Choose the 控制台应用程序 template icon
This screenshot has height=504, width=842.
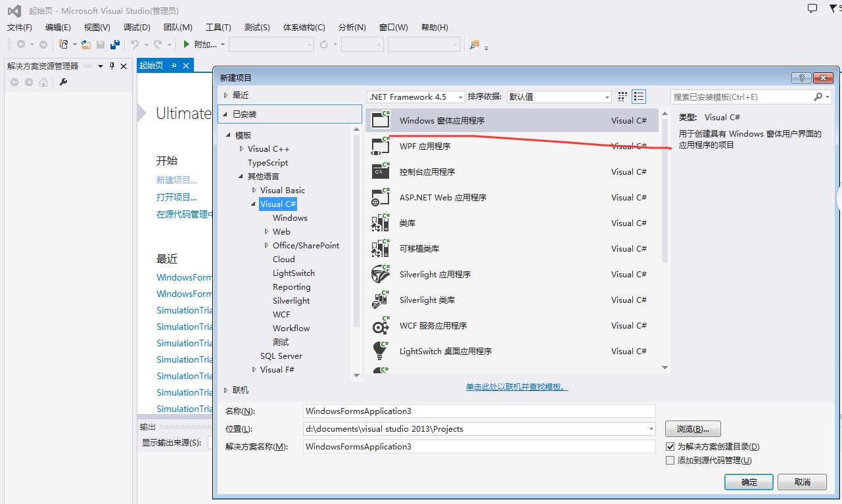(380, 171)
